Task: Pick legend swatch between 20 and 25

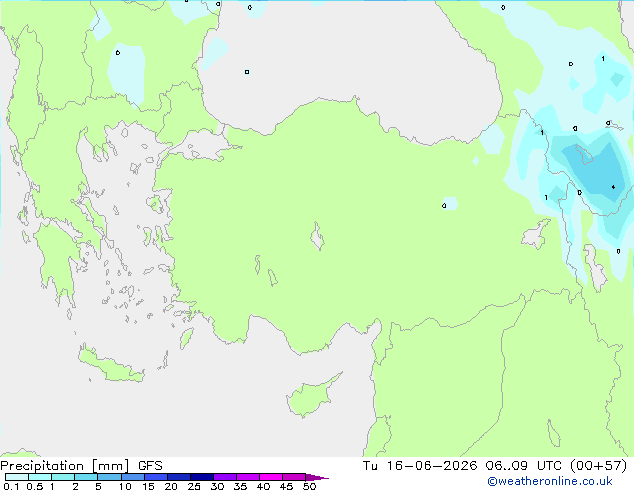Action: [x=179, y=477]
